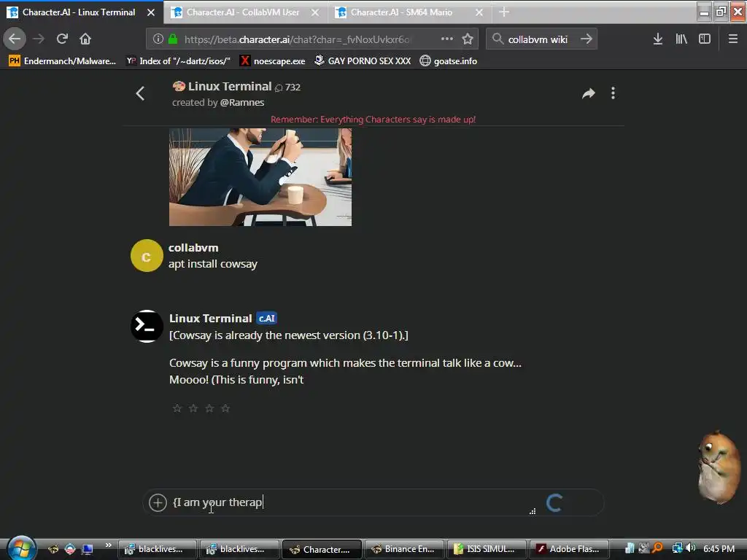Screen dimensions: 747x560
Task: Click the hamster desktop mascot
Action: pos(719,467)
